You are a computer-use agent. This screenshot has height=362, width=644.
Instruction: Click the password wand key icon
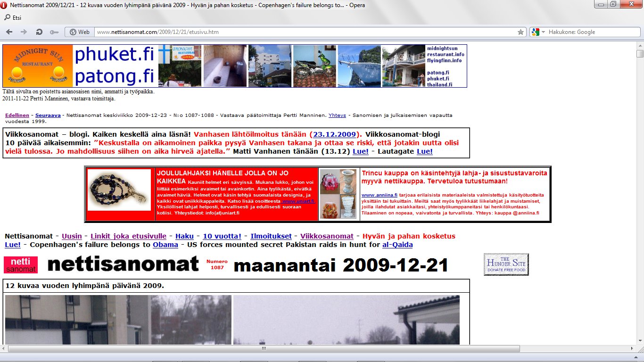[x=54, y=32]
